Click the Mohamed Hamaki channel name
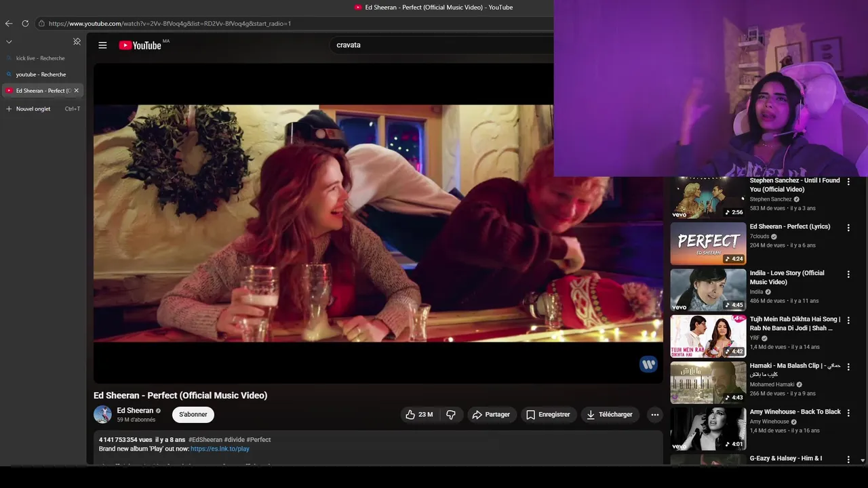Image resolution: width=868 pixels, height=488 pixels. 772,384
